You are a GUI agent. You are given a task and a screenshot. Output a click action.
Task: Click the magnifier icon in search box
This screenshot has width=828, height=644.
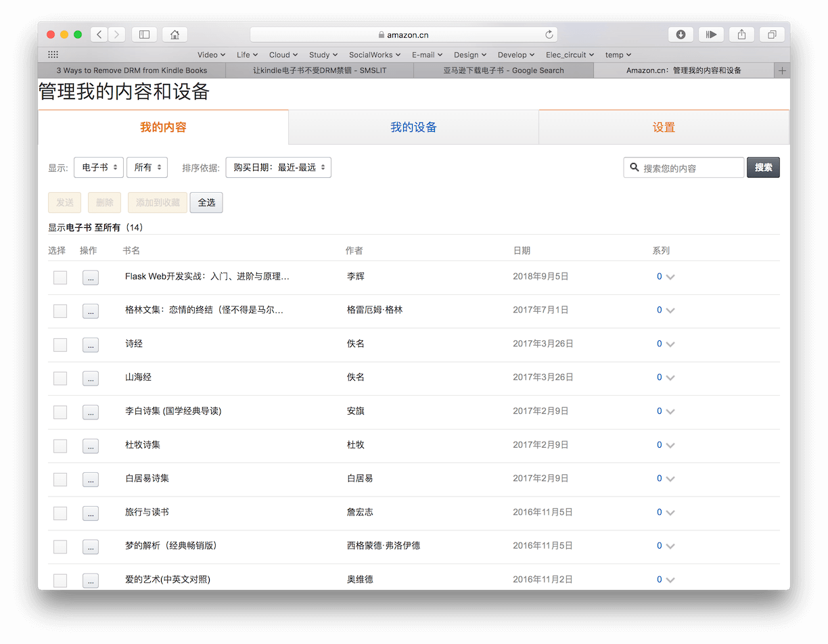(x=635, y=167)
